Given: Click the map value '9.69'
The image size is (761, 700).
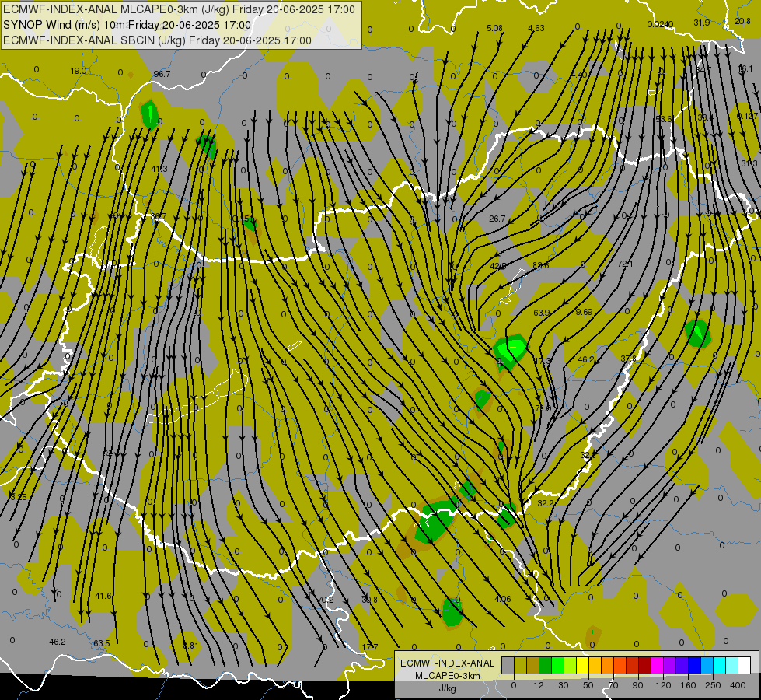Looking at the screenshot, I should (x=584, y=312).
